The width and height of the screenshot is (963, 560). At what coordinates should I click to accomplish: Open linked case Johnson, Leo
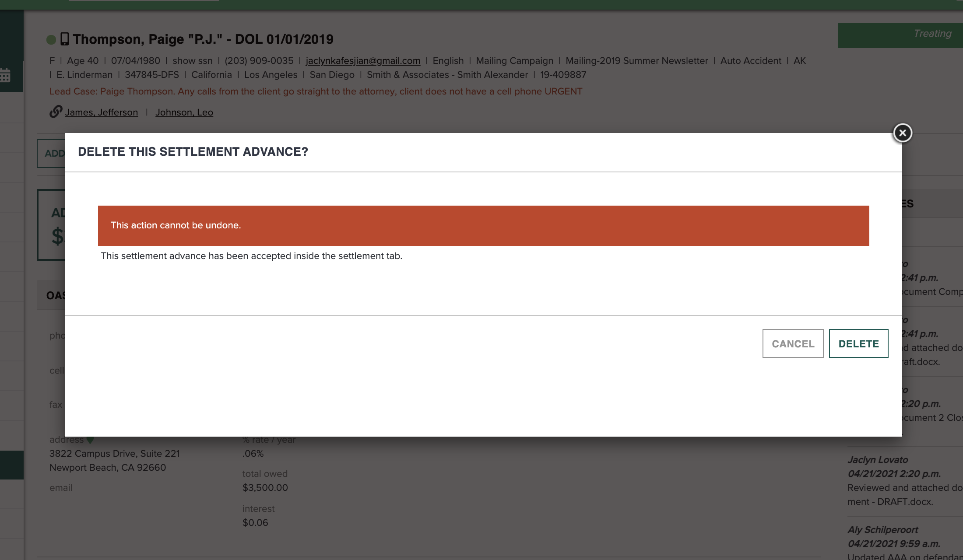[184, 112]
